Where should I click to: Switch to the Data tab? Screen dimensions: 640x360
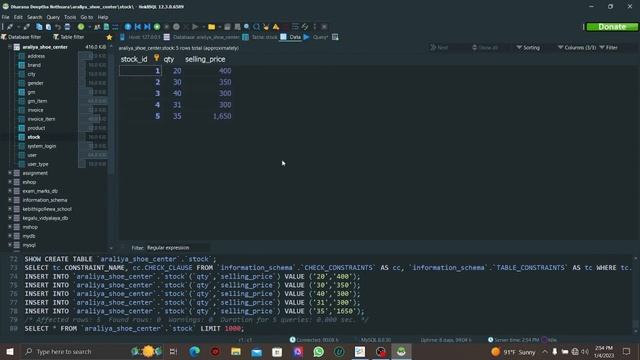pos(291,37)
